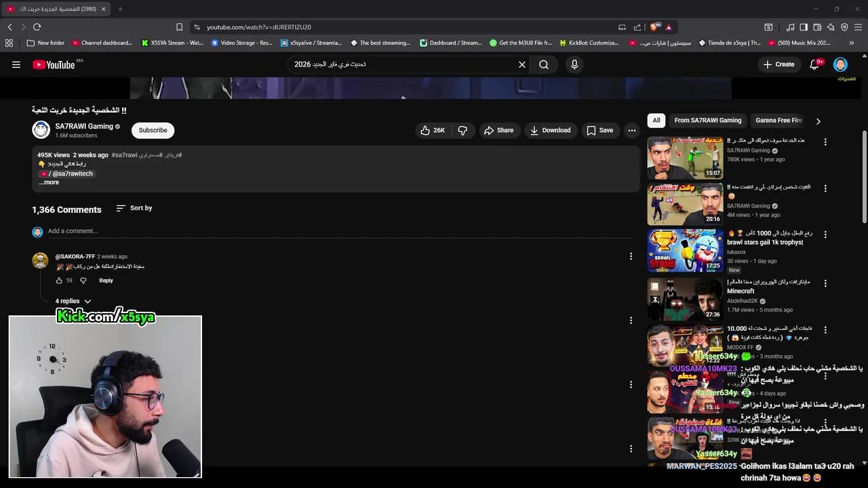Dislike the @SAKORA-7FF comment

tap(83, 281)
